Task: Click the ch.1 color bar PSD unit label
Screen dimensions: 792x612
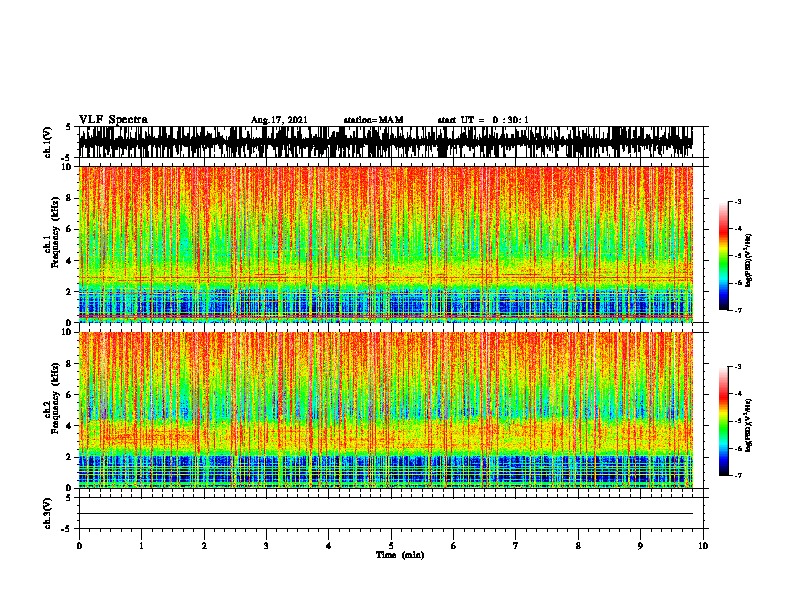Action: coord(749,260)
